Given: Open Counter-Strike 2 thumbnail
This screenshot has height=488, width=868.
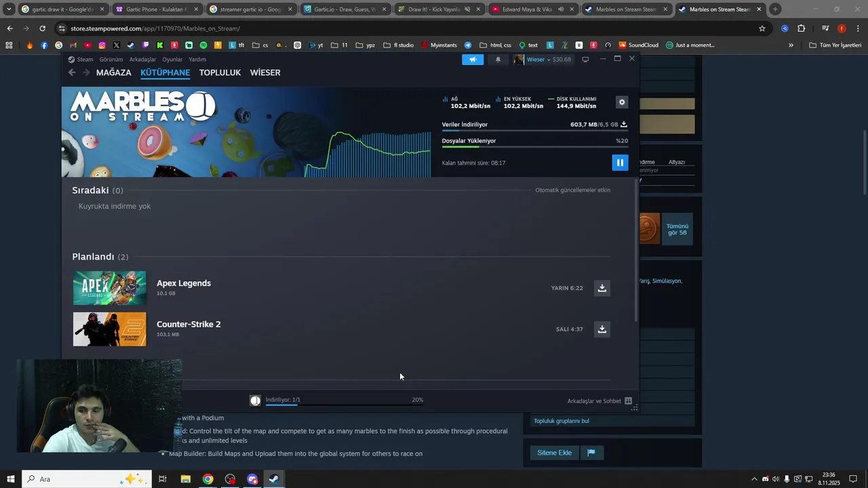Looking at the screenshot, I should pyautogui.click(x=109, y=329).
